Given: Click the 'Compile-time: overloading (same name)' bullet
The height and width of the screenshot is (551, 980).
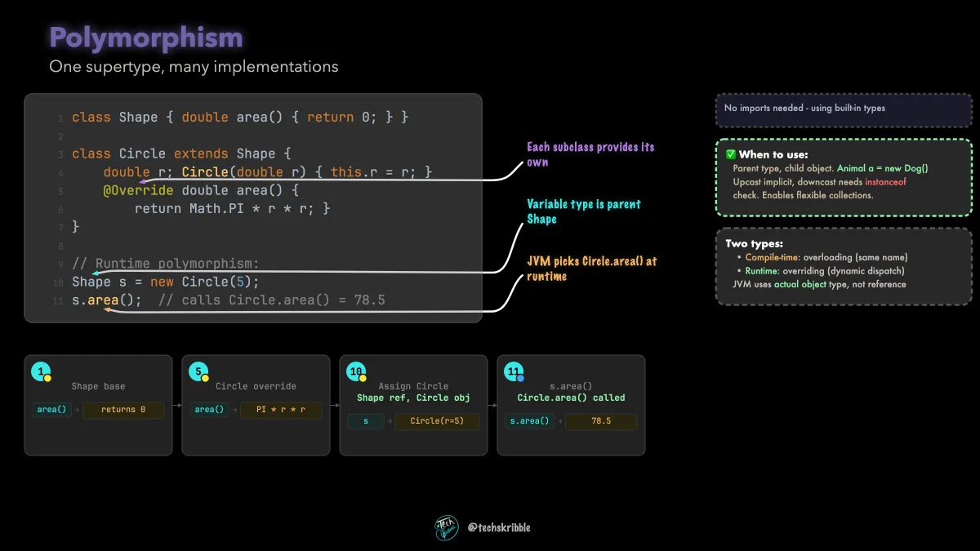Looking at the screenshot, I should (x=826, y=257).
